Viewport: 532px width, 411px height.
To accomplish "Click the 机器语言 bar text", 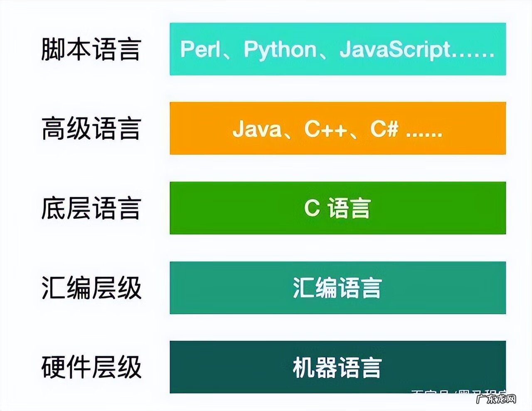I will pos(337,367).
